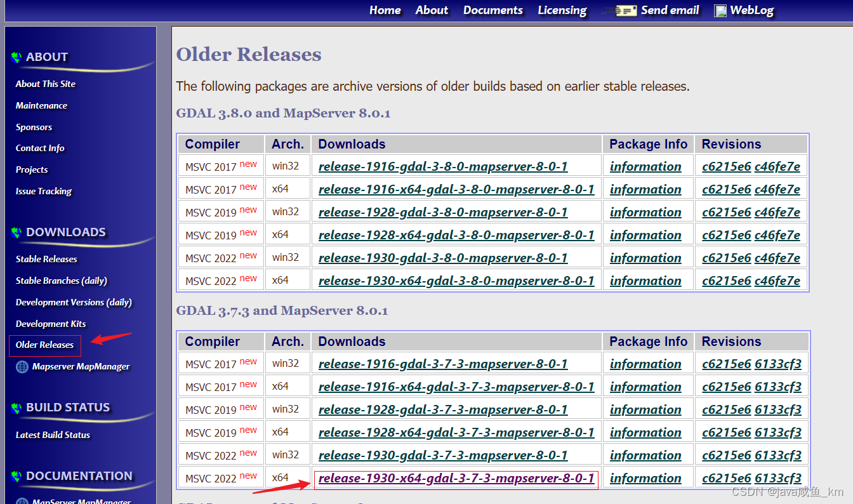Download release-1930-x64-gdal-3-7-3-mapserver-8-0-1

point(456,478)
